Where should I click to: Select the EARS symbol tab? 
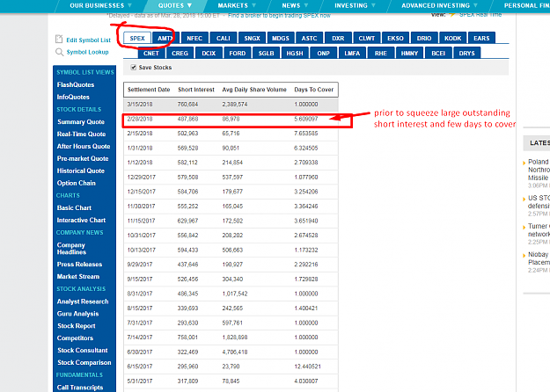(x=481, y=38)
